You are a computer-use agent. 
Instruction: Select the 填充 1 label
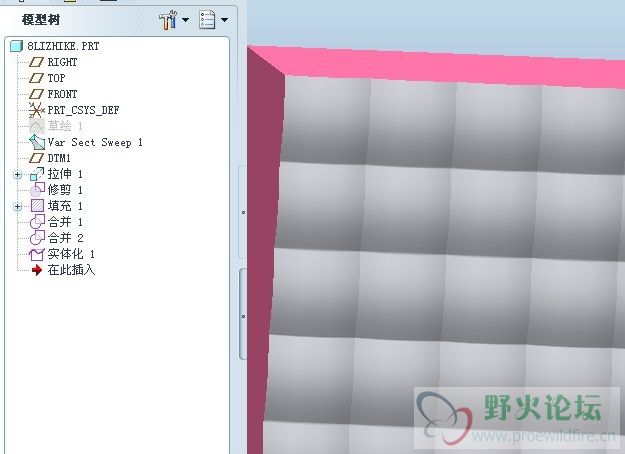tap(65, 206)
